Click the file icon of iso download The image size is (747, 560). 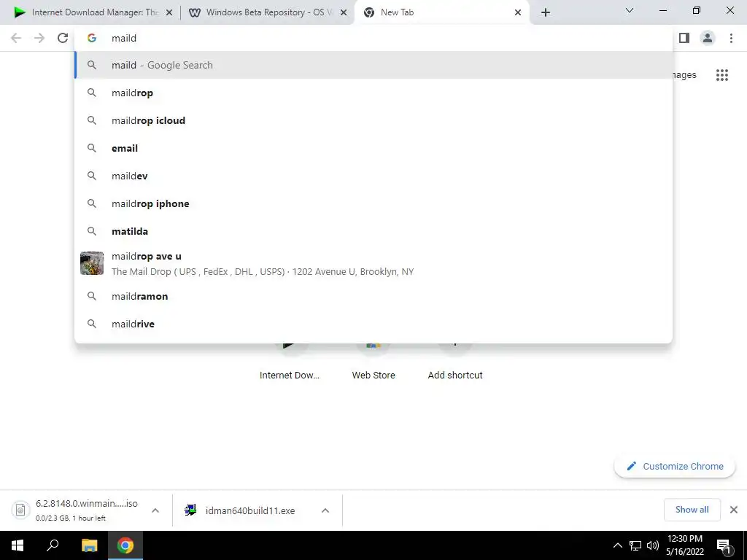pos(20,510)
